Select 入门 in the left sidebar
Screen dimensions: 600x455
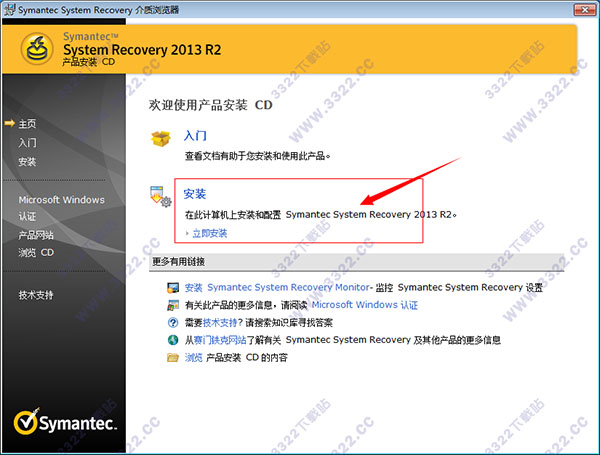[x=28, y=143]
